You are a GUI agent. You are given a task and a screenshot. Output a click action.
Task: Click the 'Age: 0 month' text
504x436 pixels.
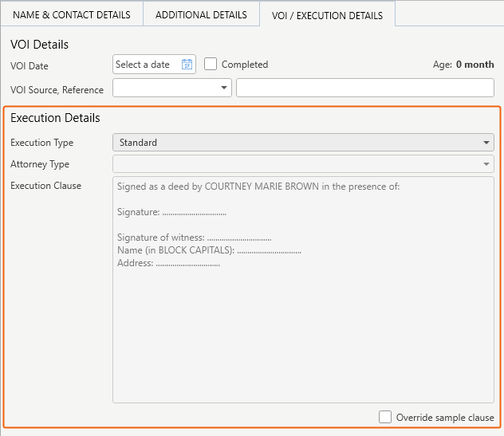(x=463, y=65)
